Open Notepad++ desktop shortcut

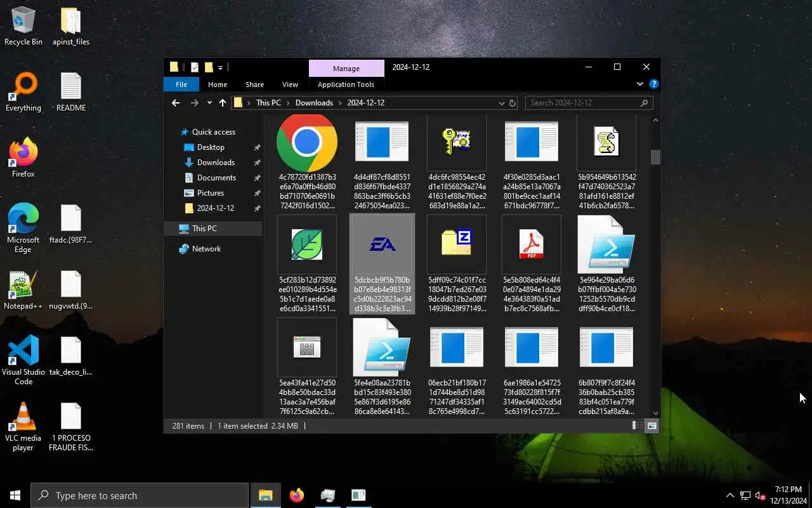tap(23, 291)
